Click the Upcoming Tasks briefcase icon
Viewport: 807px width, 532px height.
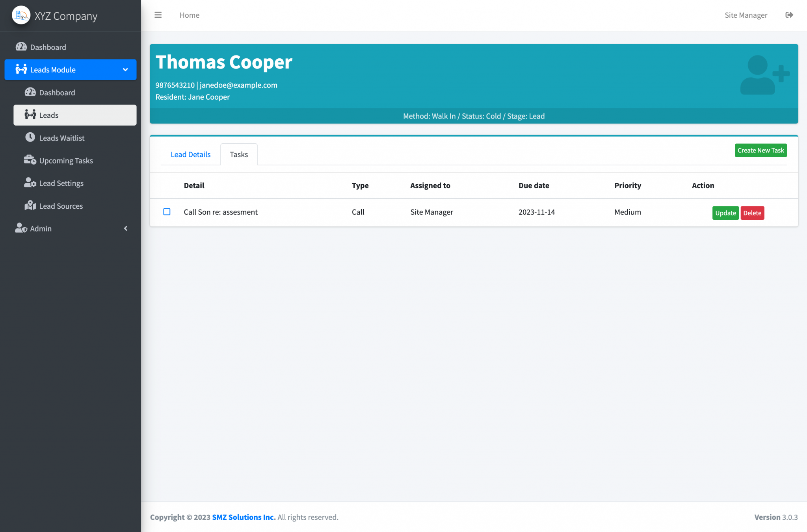(30, 160)
